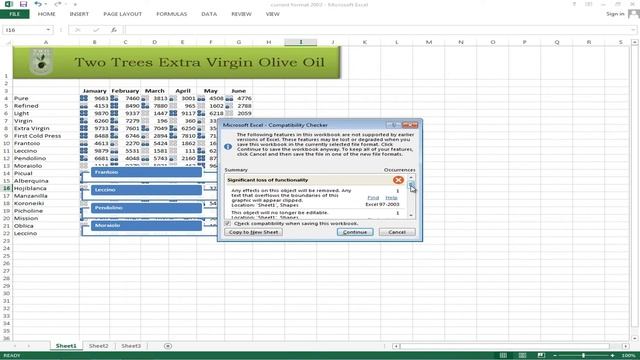Image resolution: width=640 pixels, height=360 pixels.
Task: Click the user account avatar icon
Action: [633, 14]
